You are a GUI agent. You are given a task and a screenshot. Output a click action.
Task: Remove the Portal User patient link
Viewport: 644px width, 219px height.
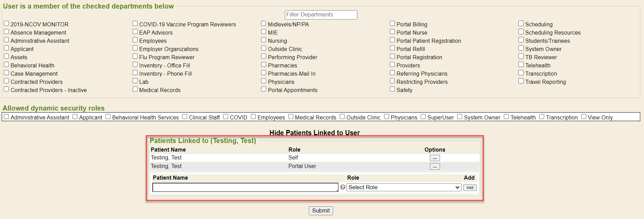[435, 167]
